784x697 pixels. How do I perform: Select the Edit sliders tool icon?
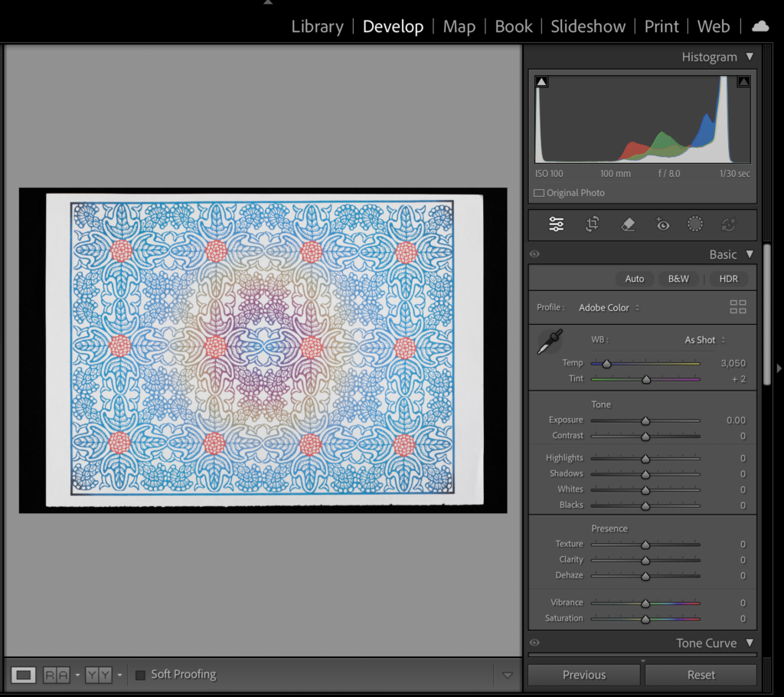click(556, 224)
